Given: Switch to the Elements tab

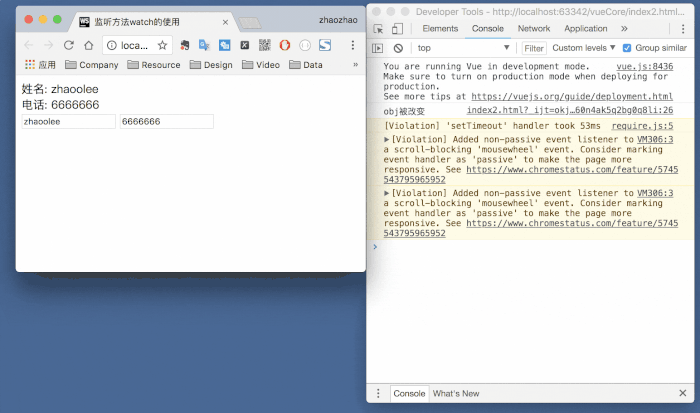Looking at the screenshot, I should point(440,29).
